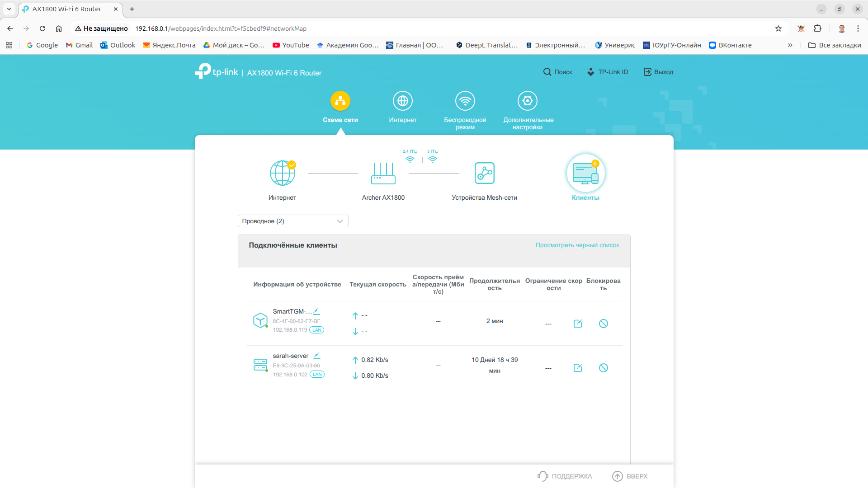Viewport: 868px width, 488px height.
Task: Edit SmartTGM device name pencil icon
Action: coord(316,311)
